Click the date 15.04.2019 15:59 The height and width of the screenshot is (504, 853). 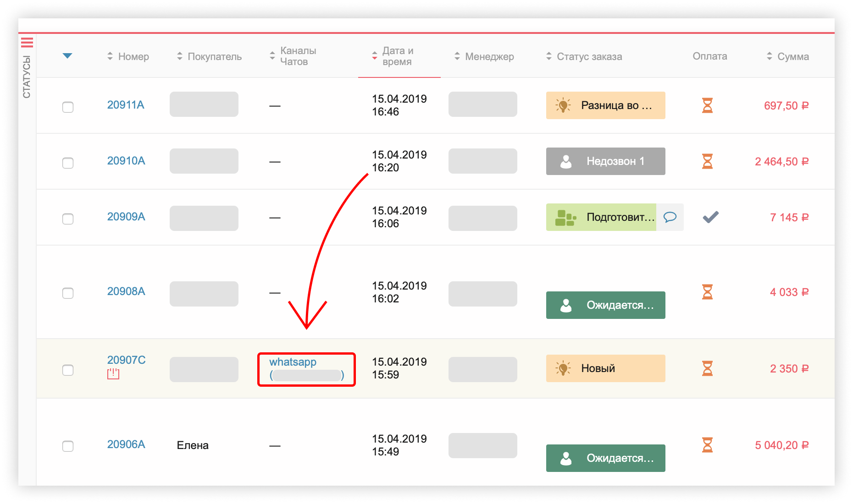[x=399, y=368]
